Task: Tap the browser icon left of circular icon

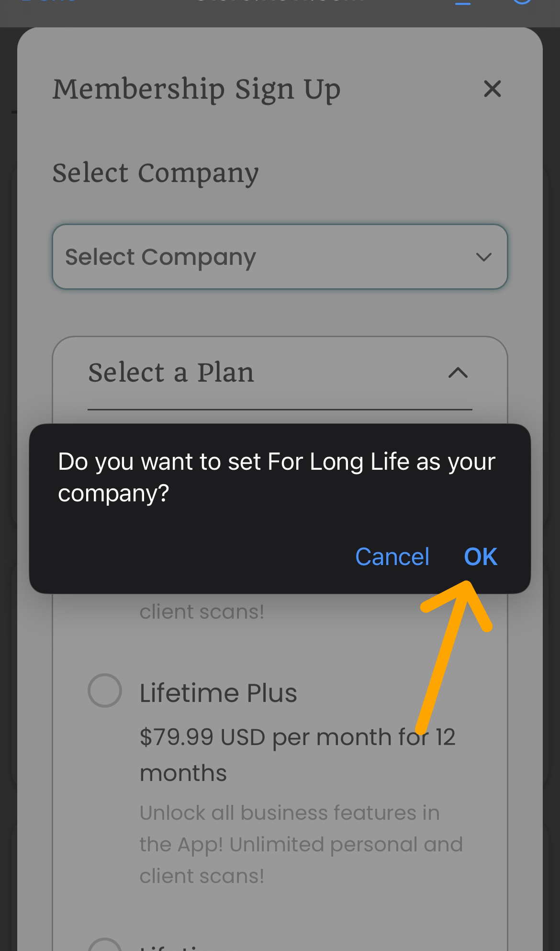Action: [463, 2]
